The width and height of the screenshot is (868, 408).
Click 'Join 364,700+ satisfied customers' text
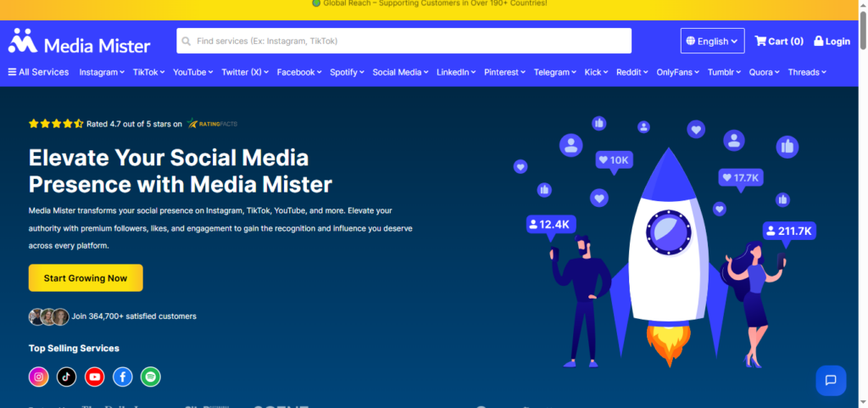(134, 316)
